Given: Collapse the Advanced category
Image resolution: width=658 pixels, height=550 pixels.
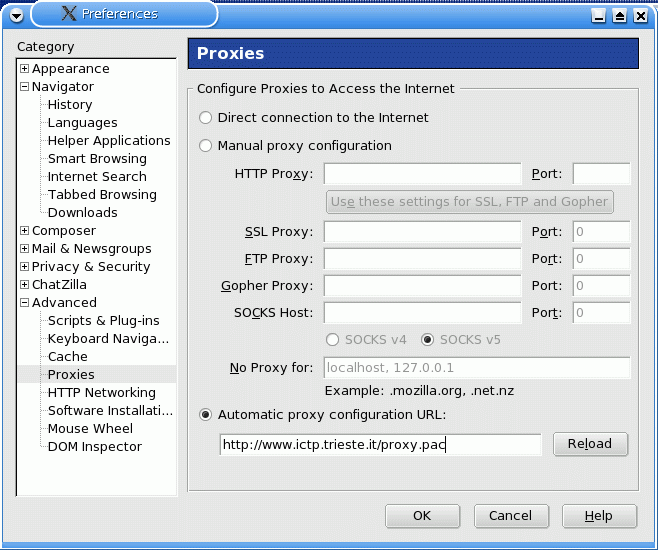Looking at the screenshot, I should pos(24,303).
